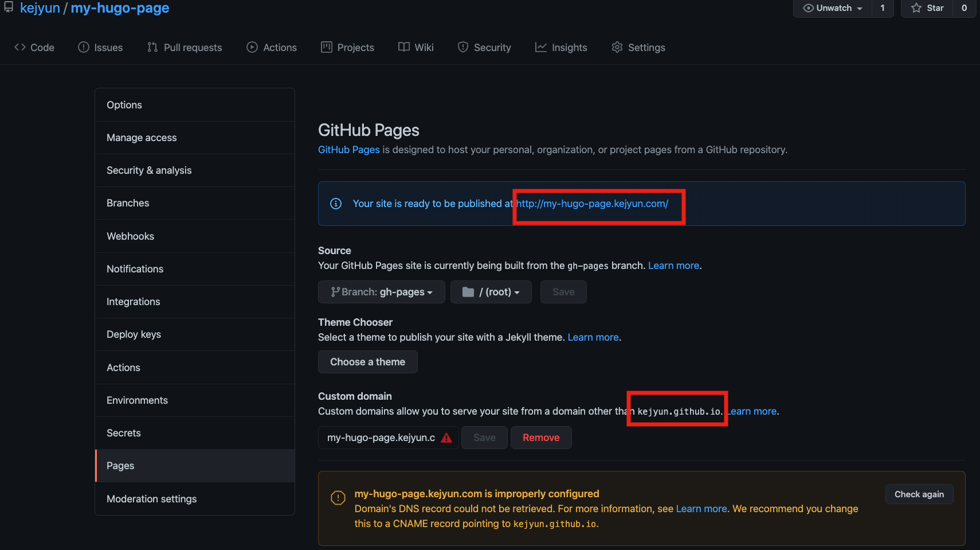This screenshot has height=550, width=980.
Task: Click the Projects board icon
Action: (327, 47)
